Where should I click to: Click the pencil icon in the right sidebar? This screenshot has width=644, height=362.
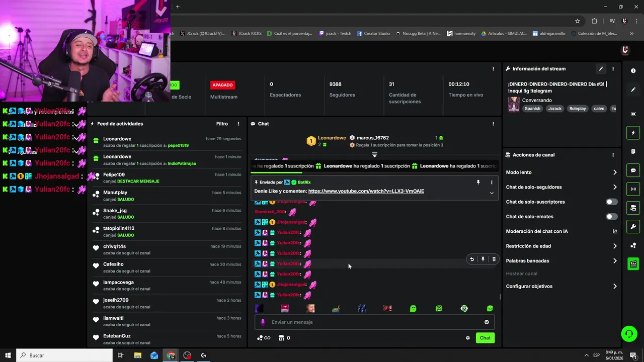633,89
